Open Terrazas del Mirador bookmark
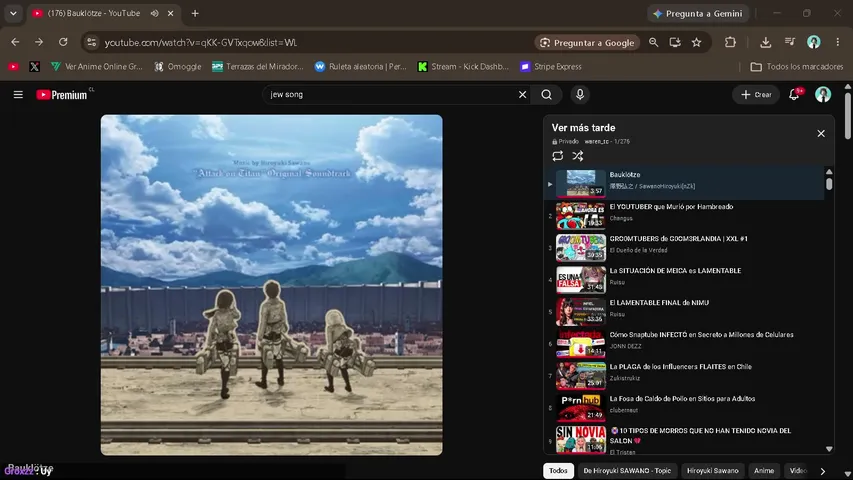 point(257,66)
